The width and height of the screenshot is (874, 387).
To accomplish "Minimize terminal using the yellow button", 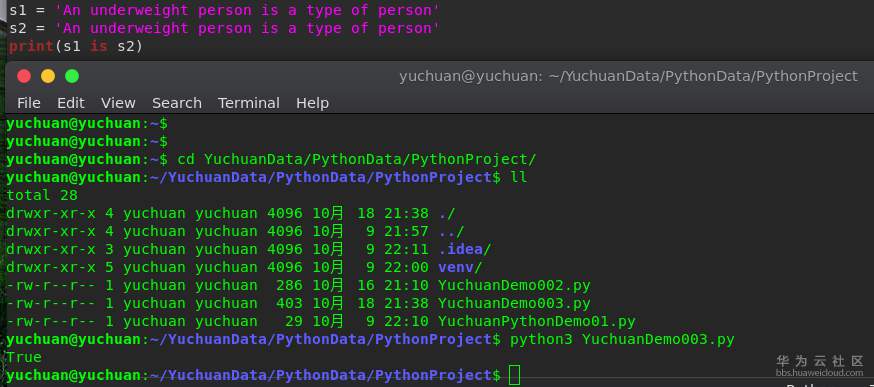I will pyautogui.click(x=48, y=76).
